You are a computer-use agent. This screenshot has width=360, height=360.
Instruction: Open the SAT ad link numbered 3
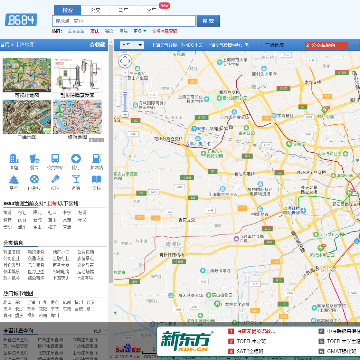[246, 351]
